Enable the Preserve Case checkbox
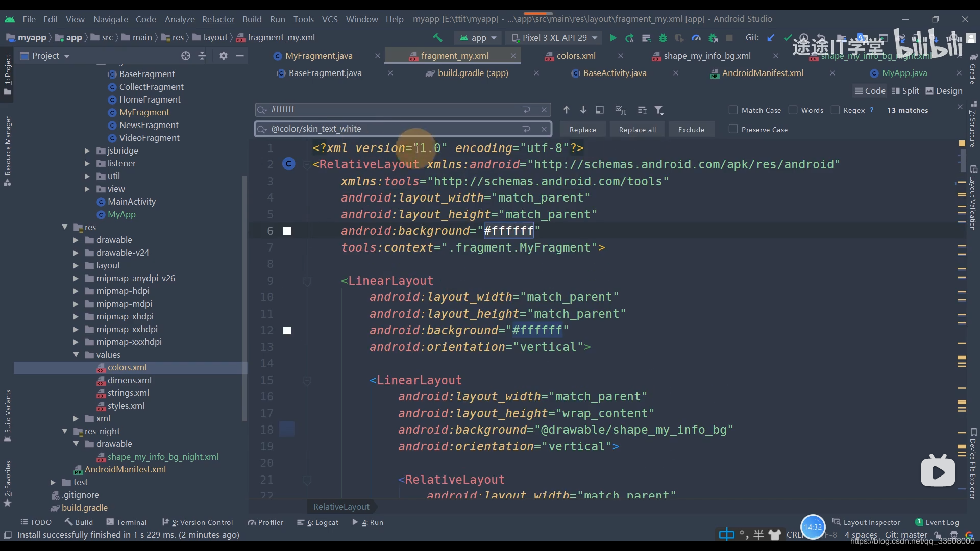The height and width of the screenshot is (551, 980). [733, 130]
